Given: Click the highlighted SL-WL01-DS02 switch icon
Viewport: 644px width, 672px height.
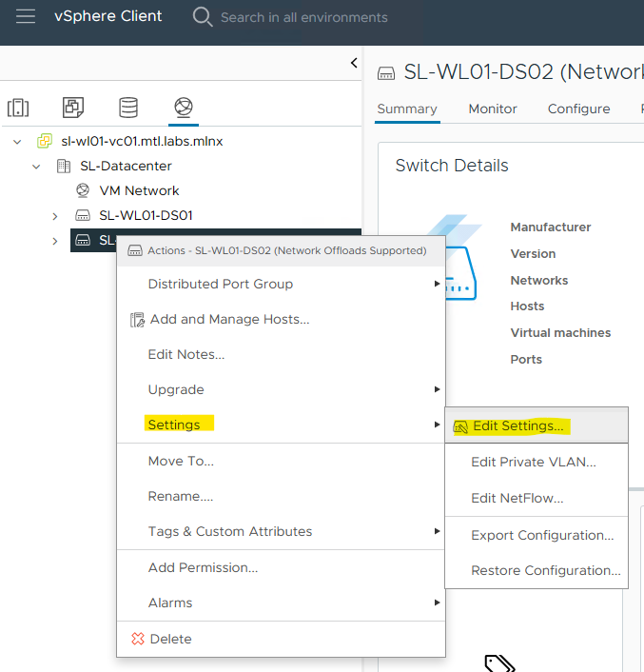Looking at the screenshot, I should (x=83, y=241).
